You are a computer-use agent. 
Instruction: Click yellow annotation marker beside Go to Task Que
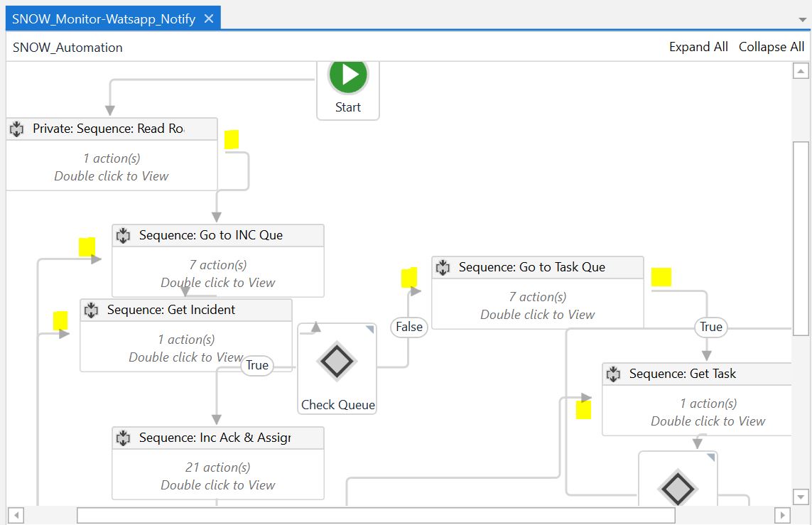(x=661, y=277)
